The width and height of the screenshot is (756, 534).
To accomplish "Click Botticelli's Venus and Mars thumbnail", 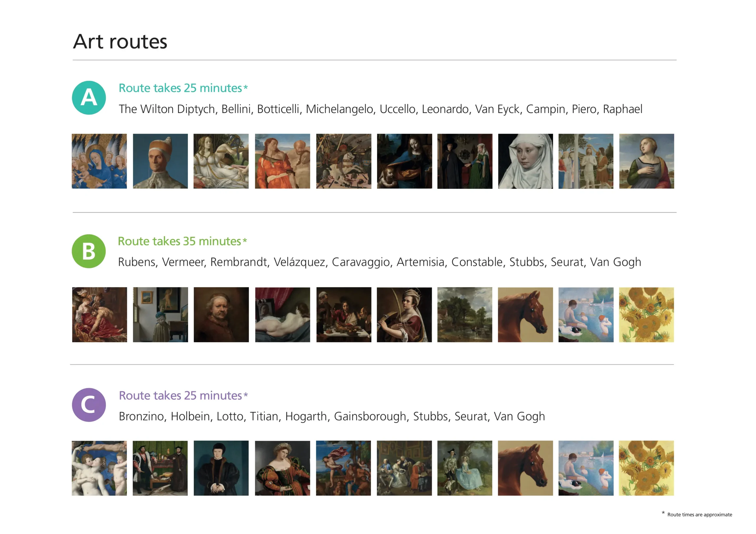I will click(x=221, y=161).
